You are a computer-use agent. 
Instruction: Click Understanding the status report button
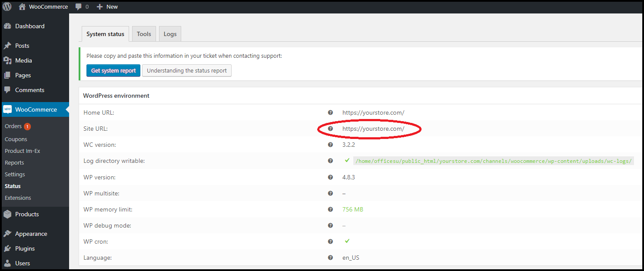tap(187, 70)
